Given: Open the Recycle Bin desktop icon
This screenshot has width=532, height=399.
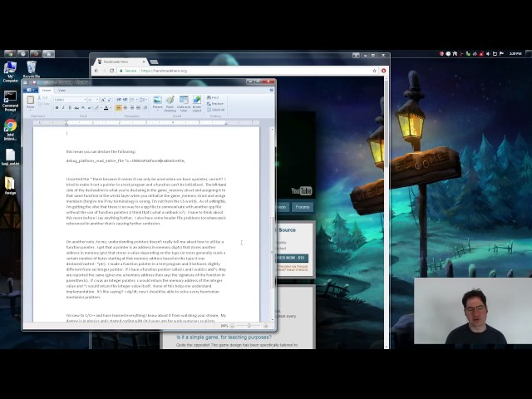Looking at the screenshot, I should [x=32, y=70].
